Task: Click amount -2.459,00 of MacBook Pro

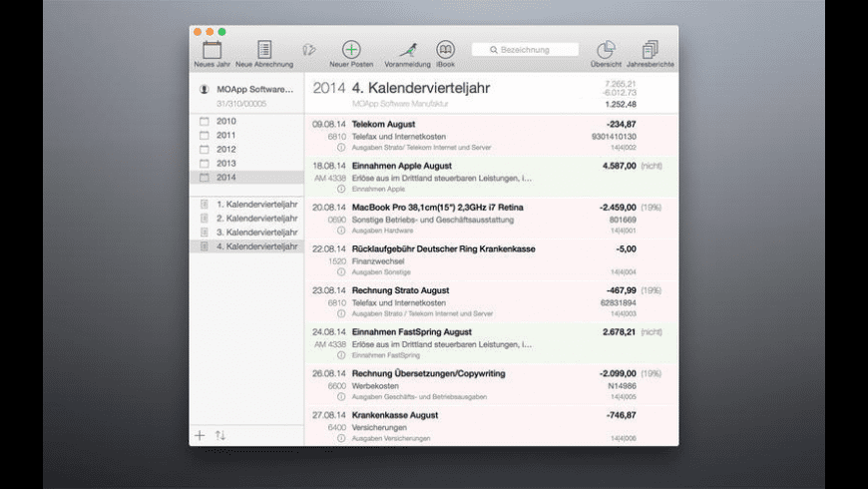Action: (618, 208)
